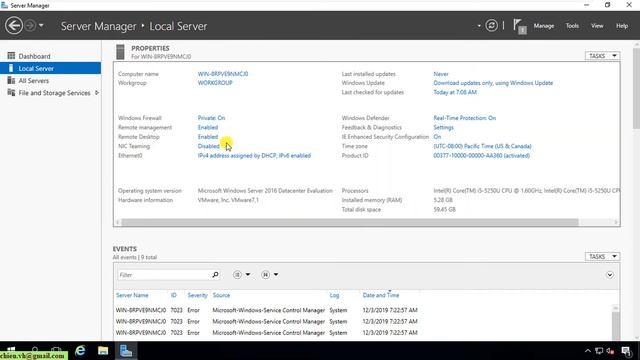Click Last installed updates Never link
Viewport: 640px width, 360px height.
click(441, 74)
